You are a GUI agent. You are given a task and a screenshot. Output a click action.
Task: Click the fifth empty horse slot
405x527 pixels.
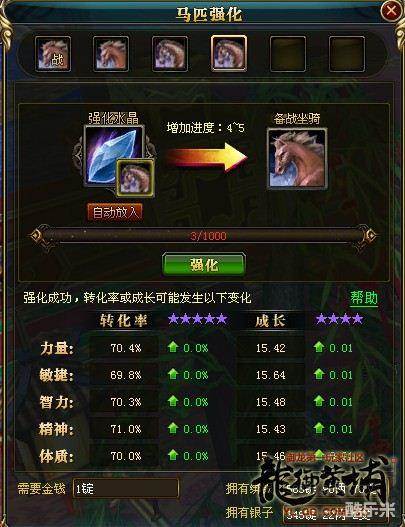(x=288, y=54)
